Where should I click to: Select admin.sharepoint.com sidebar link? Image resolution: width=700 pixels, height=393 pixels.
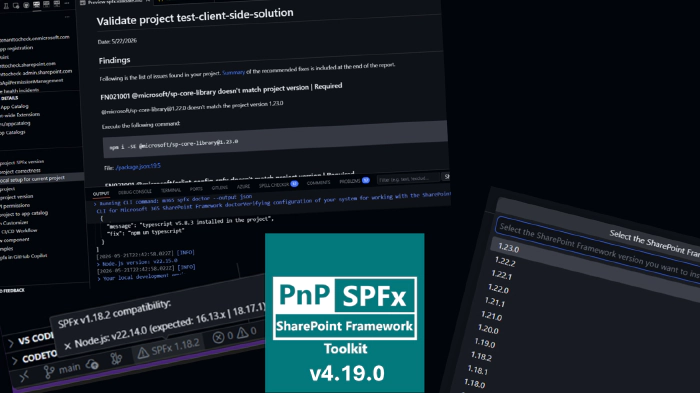tap(36, 72)
